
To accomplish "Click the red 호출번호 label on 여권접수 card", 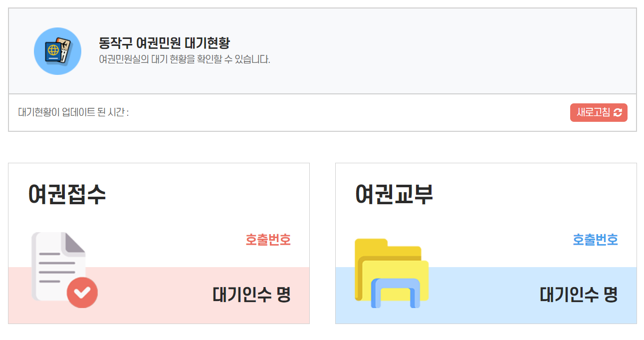I will click(x=267, y=240).
